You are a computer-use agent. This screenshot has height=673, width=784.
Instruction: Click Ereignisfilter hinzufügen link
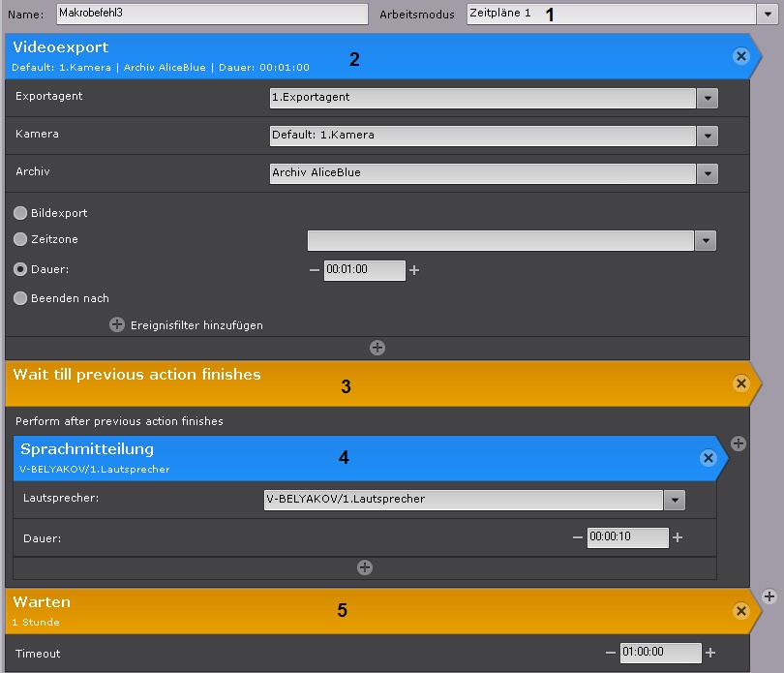coord(196,325)
